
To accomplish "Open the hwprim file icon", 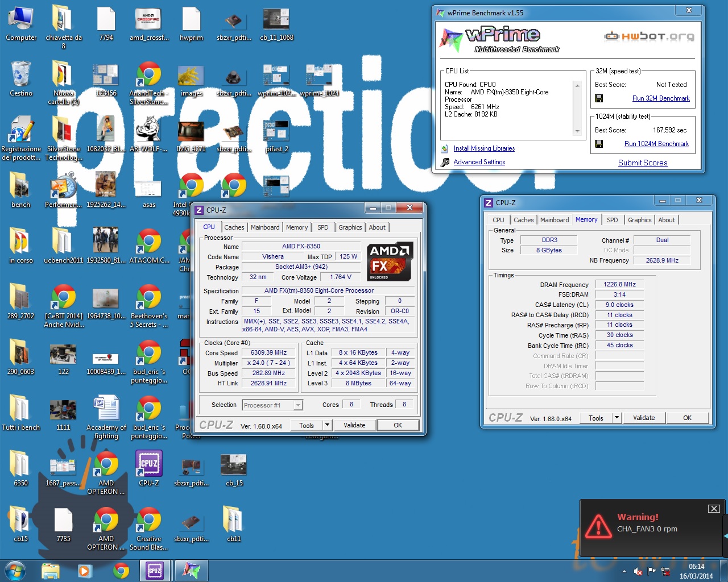I will click(x=191, y=24).
